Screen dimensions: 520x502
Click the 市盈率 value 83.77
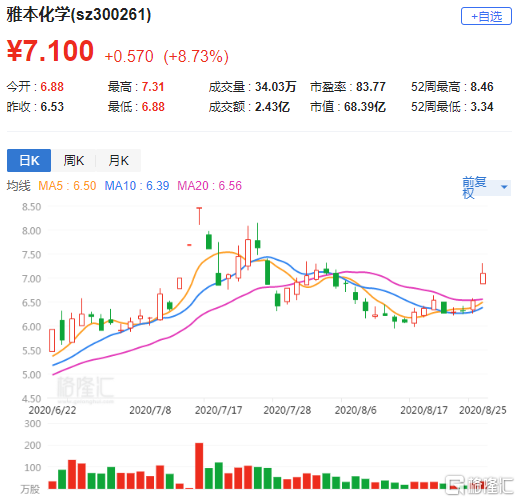click(x=371, y=87)
